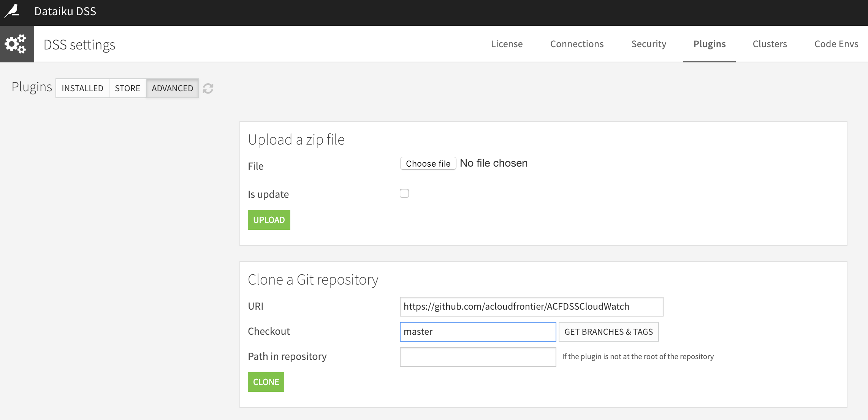
Task: Click the Dataiku bird logo icon
Action: point(12,11)
